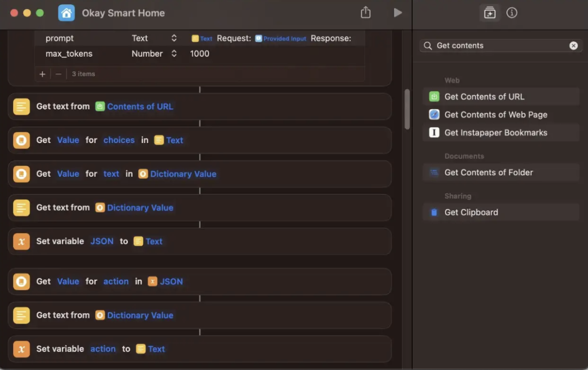Select Text variable in Set variable JSON

148,242
